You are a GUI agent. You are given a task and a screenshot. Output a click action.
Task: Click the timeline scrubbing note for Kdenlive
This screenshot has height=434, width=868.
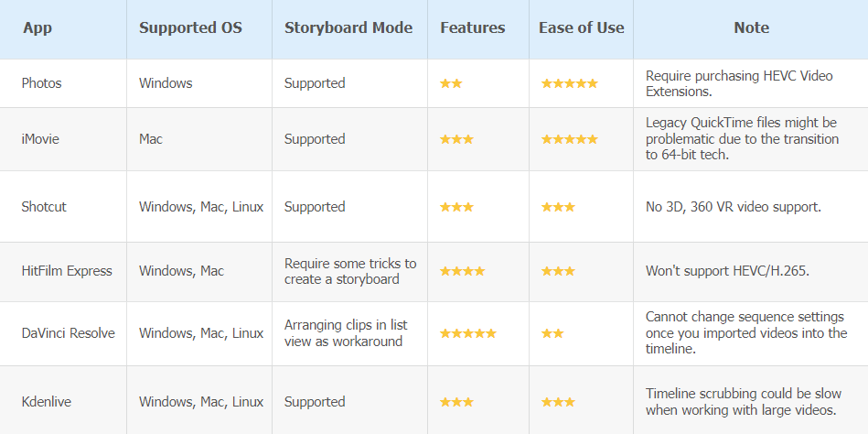(x=741, y=402)
